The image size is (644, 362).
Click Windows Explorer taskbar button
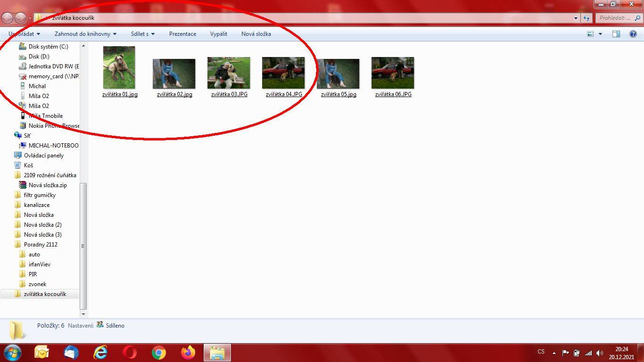click(x=217, y=353)
